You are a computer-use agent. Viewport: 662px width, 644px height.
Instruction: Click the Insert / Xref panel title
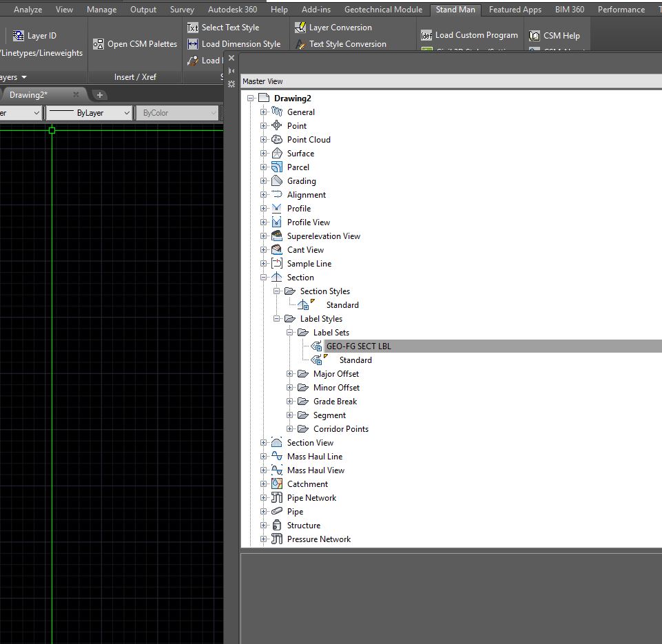point(135,77)
